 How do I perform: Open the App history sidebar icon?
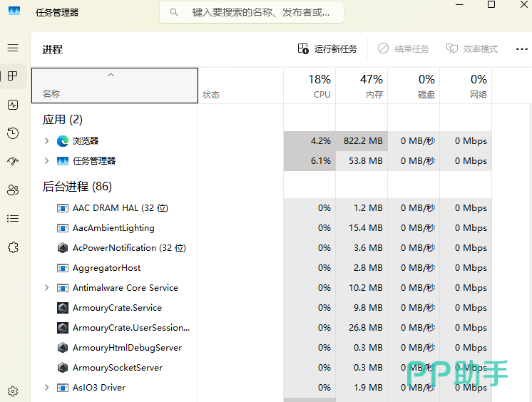click(13, 133)
